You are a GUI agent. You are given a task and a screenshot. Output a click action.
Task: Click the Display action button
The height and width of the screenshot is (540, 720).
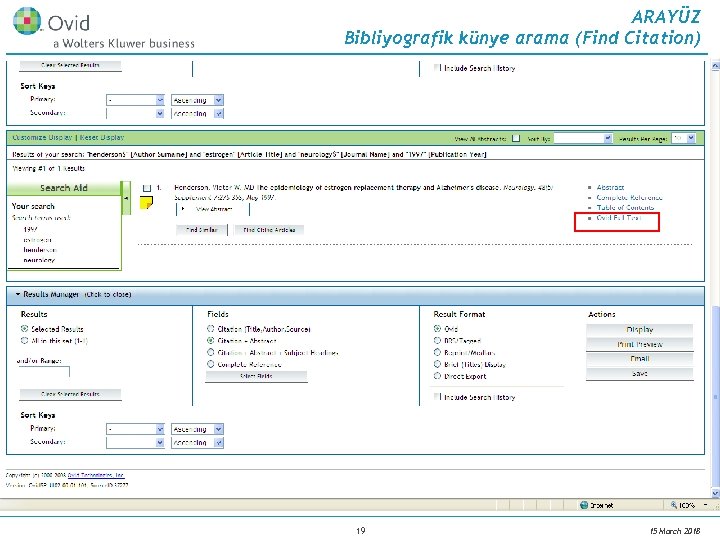[x=640, y=330]
